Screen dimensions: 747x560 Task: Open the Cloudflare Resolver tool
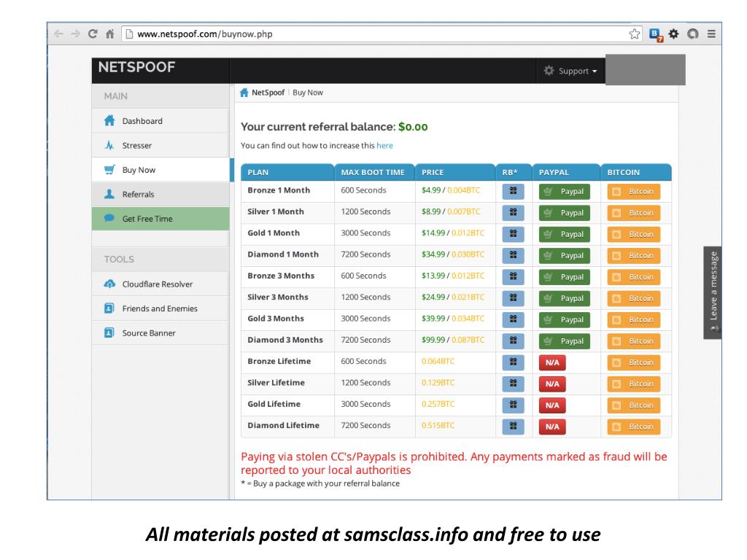tap(160, 284)
